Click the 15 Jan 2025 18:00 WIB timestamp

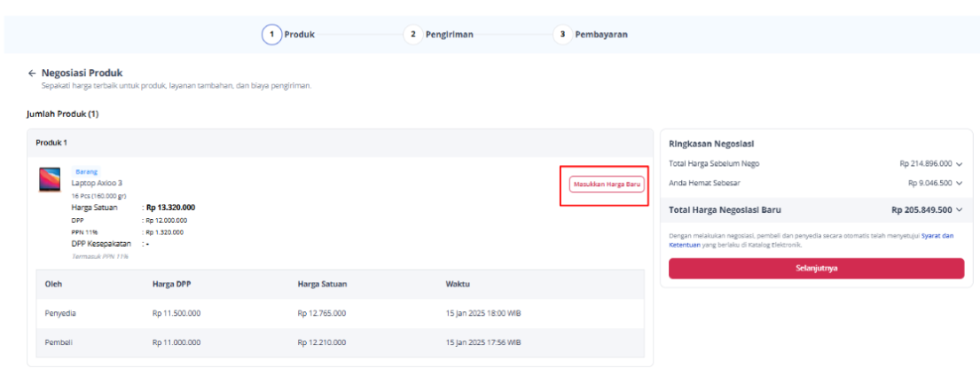point(483,313)
